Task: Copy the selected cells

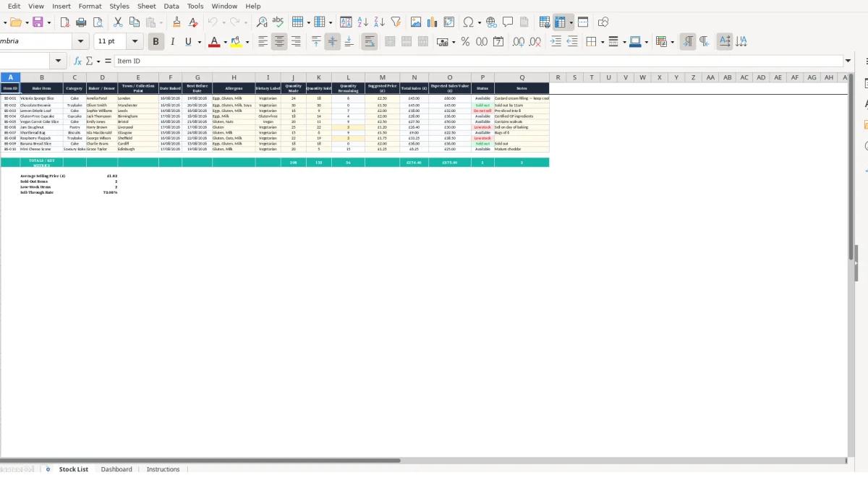Action: click(x=135, y=22)
